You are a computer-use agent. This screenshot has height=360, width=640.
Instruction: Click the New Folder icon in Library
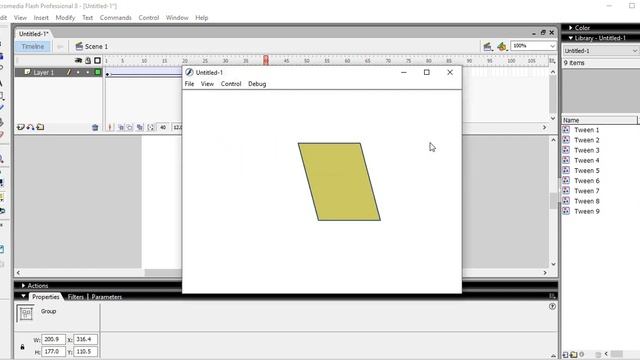[x=573, y=355]
